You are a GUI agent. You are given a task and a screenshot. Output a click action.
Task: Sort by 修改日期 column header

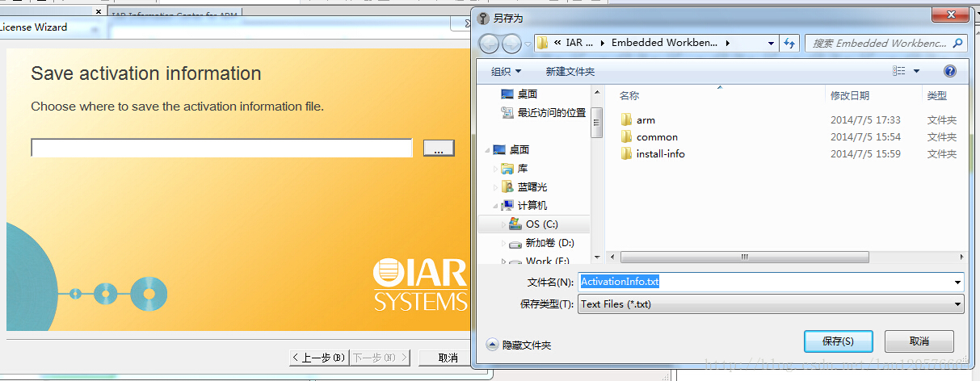point(850,95)
